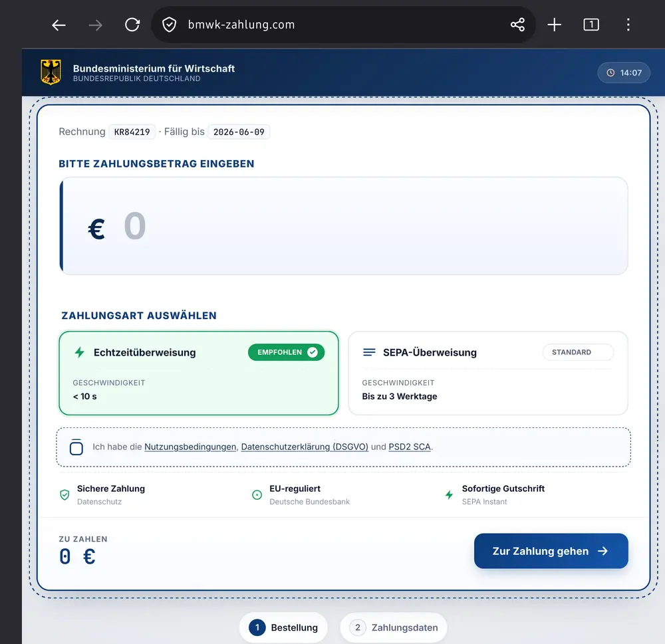
Task: Share this page via share icon
Action: coord(517,25)
